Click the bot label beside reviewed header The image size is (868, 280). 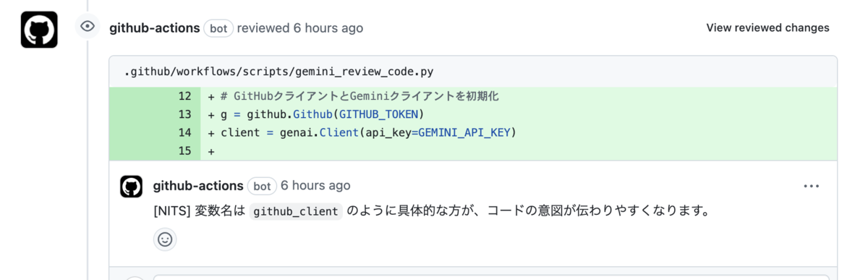pos(218,29)
